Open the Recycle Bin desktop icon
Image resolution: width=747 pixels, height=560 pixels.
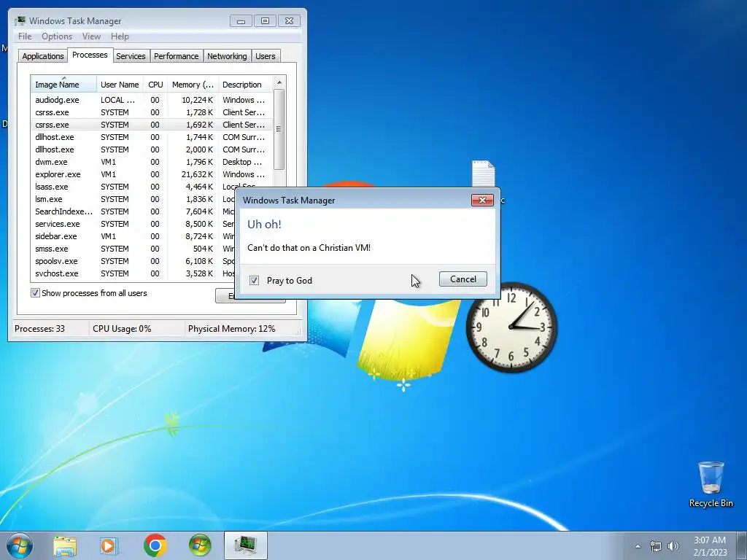pos(711,484)
